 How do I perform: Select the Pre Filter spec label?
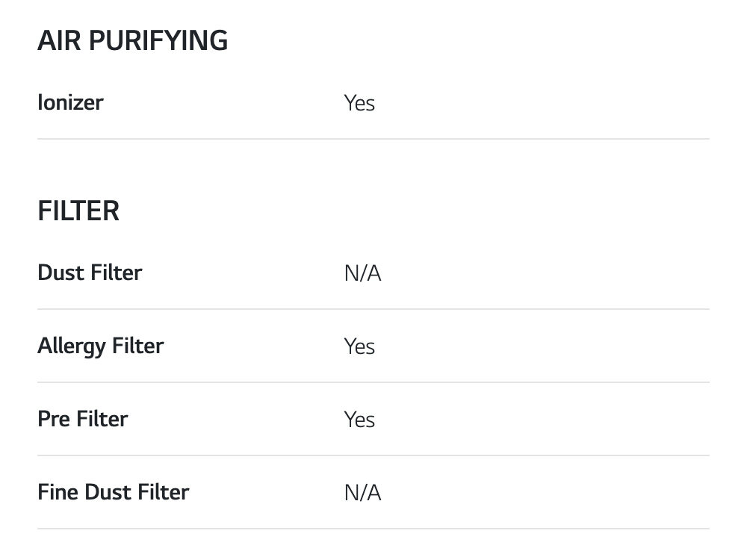(x=82, y=419)
